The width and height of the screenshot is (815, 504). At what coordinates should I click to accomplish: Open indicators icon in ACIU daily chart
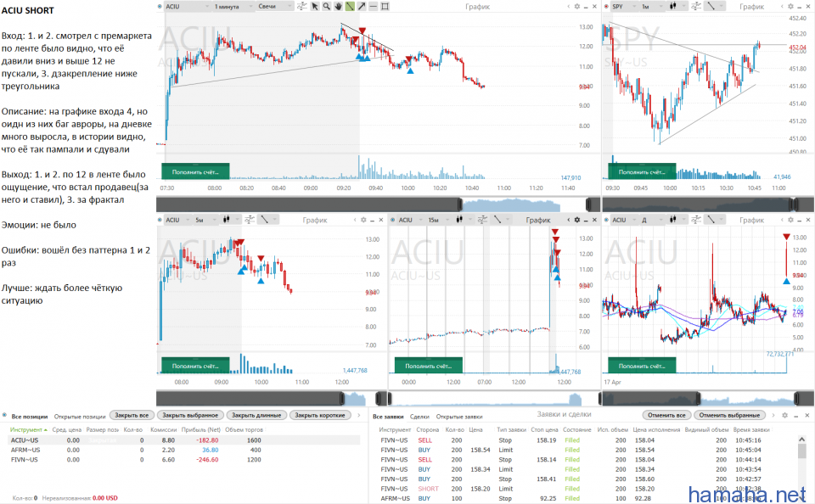click(x=696, y=220)
